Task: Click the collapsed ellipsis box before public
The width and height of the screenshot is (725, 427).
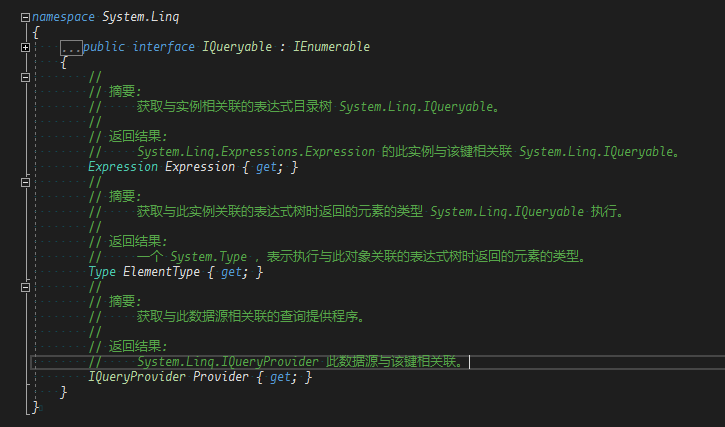Action: (x=70, y=48)
